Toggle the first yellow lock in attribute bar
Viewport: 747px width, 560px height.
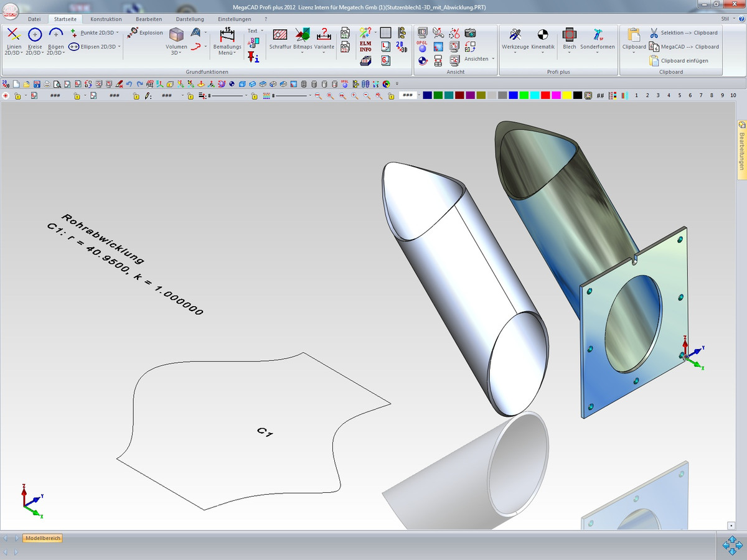click(x=17, y=96)
